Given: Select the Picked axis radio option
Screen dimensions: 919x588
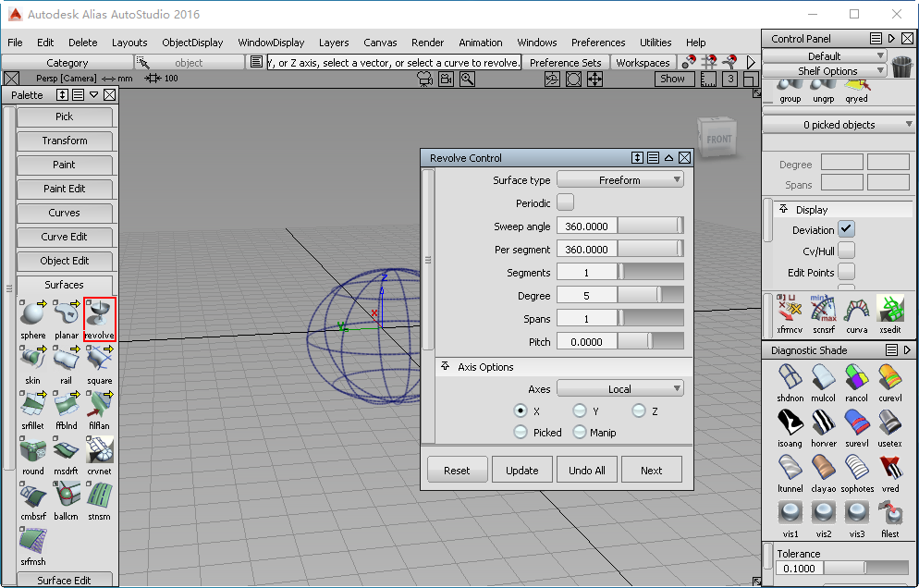Looking at the screenshot, I should pos(520,432).
